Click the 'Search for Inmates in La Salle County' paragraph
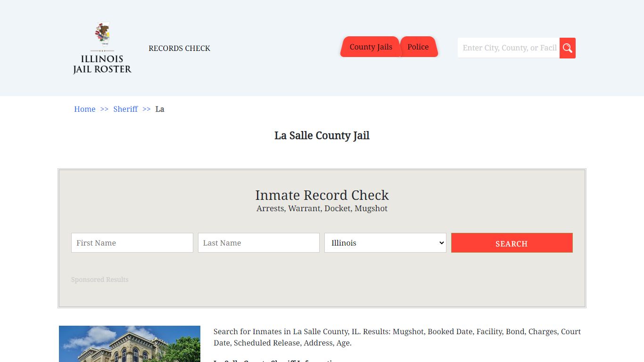 (397, 337)
